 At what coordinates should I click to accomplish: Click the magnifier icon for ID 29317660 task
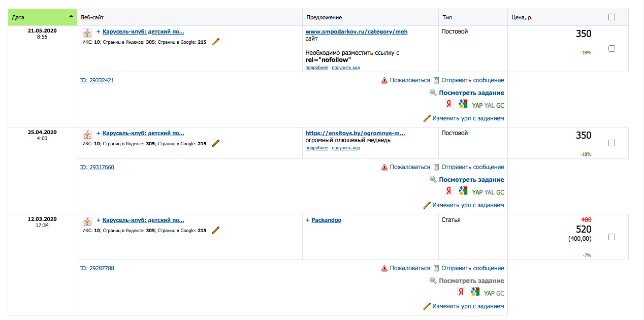click(433, 179)
